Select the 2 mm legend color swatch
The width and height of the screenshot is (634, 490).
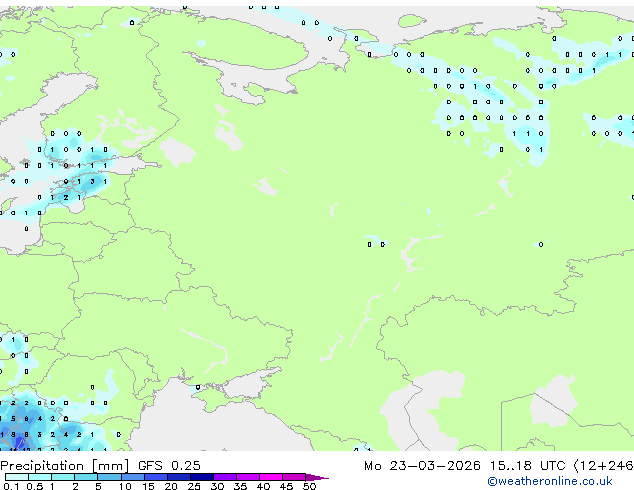[x=86, y=477]
